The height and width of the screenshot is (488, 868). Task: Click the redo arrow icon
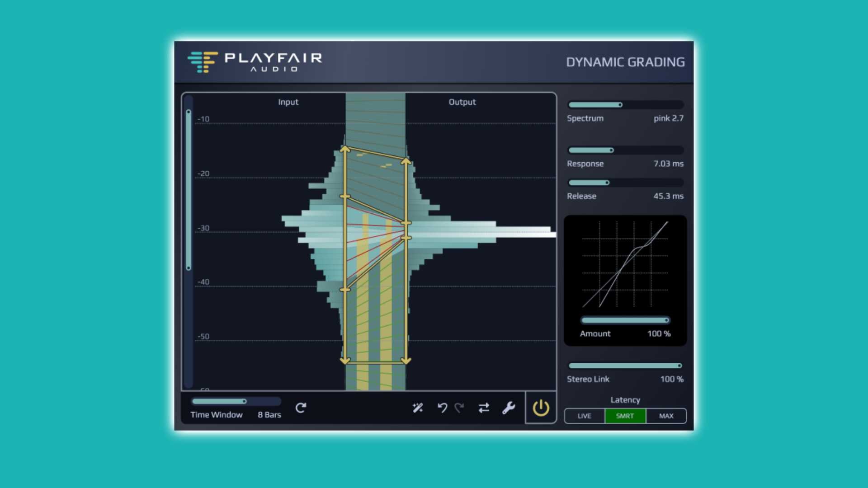tap(459, 408)
